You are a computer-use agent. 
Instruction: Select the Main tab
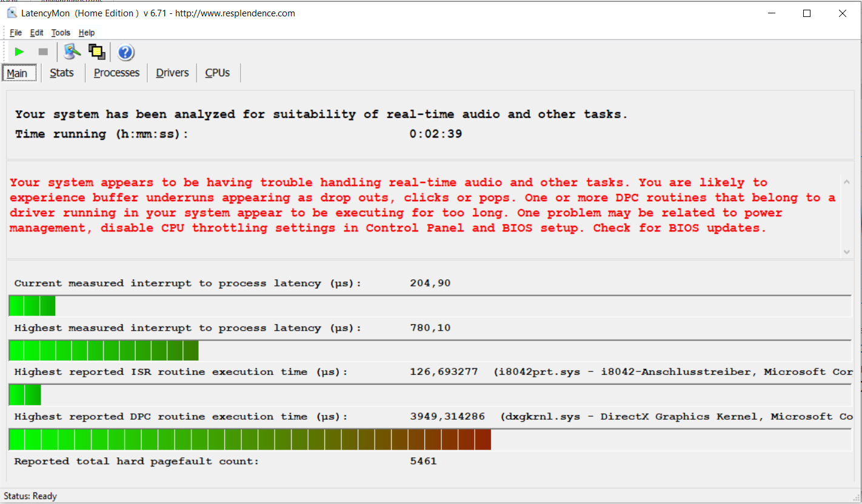(x=19, y=73)
